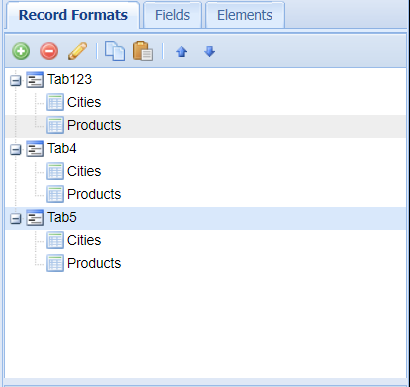Move item down with blue arrow
The width and height of the screenshot is (410, 387).
point(209,52)
